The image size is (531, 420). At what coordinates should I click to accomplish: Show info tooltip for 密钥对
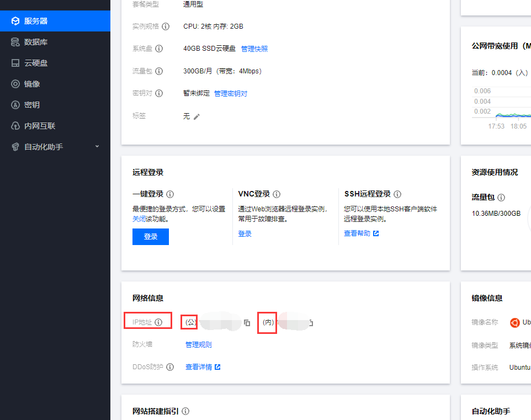click(x=159, y=93)
